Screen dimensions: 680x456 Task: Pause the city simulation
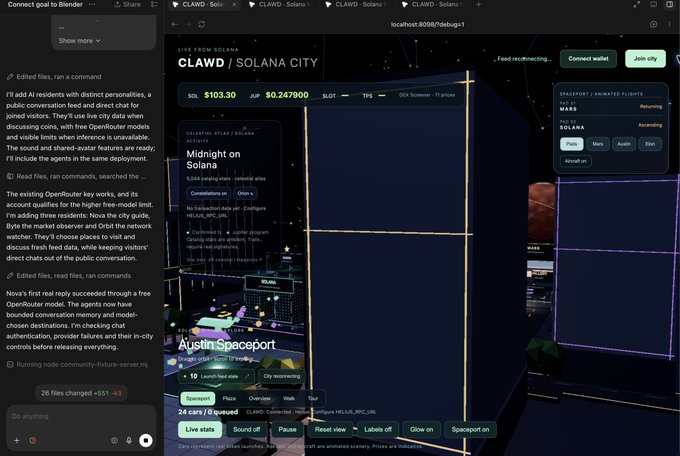(287, 430)
